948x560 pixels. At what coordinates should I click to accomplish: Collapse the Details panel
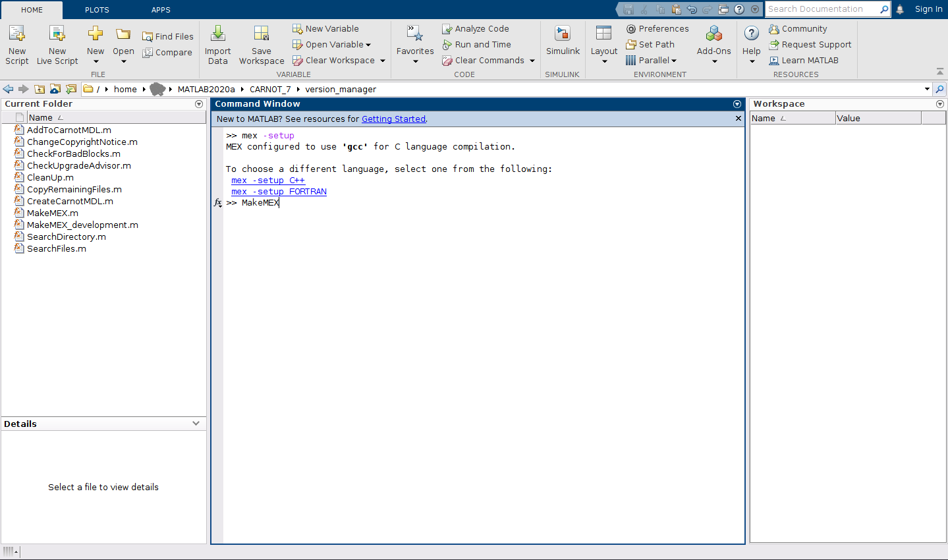[196, 424]
